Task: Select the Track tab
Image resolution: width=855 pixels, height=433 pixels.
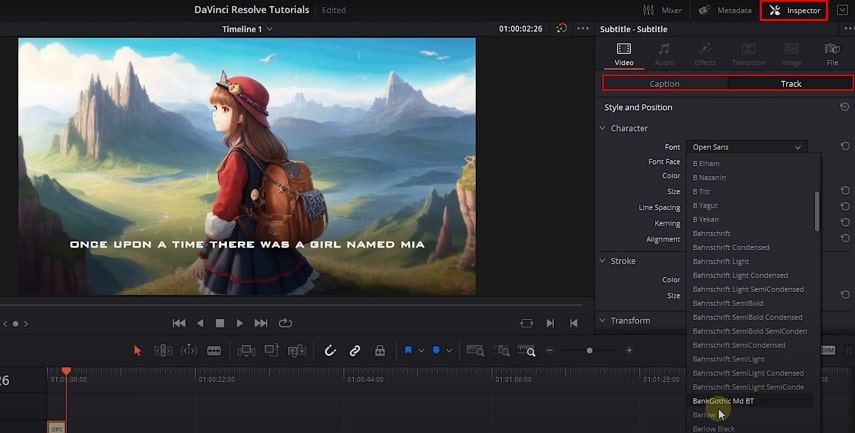Action: [791, 83]
